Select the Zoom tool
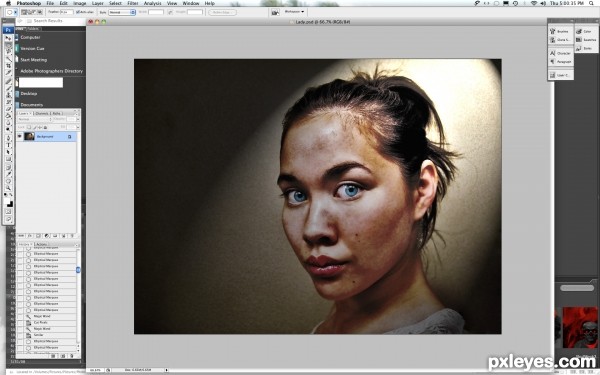 click(x=8, y=188)
